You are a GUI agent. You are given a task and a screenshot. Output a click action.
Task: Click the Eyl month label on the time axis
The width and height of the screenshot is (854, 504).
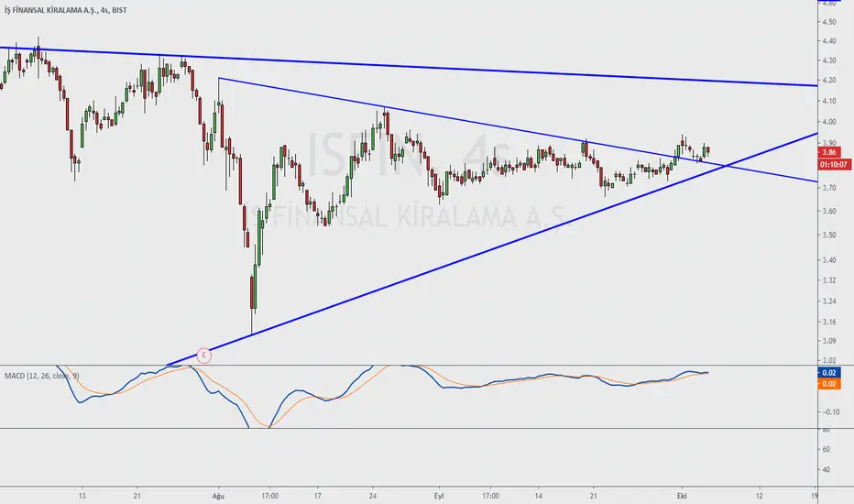coord(439,496)
